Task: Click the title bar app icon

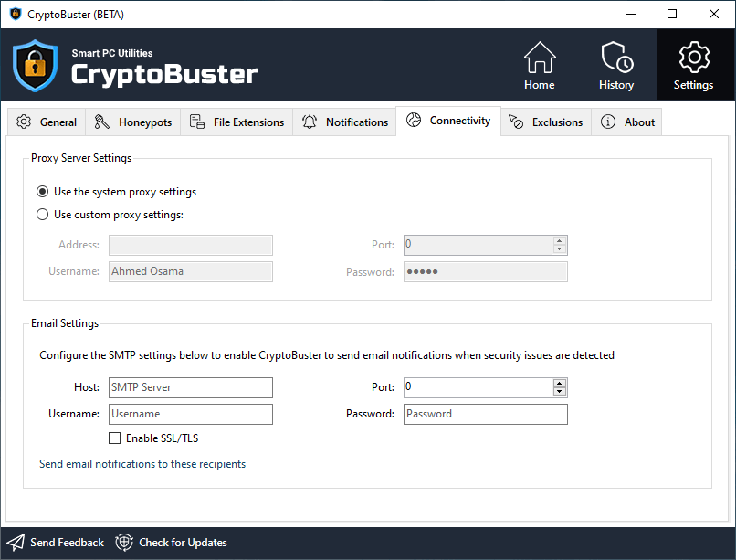Action: (x=16, y=14)
